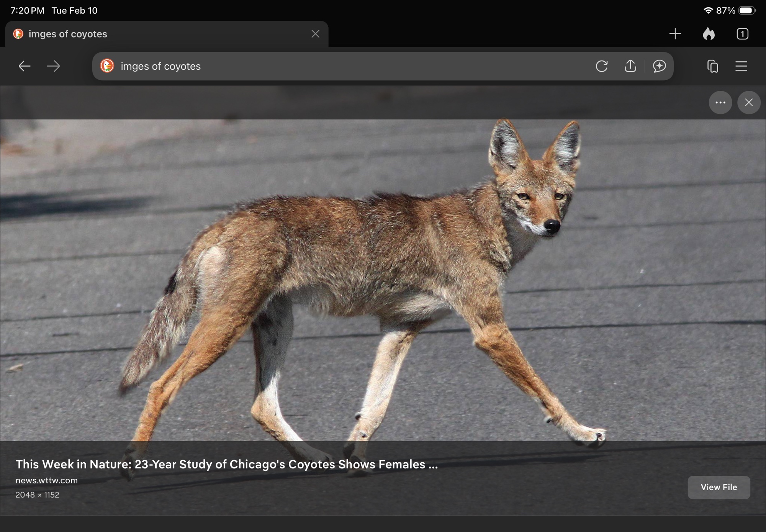Open the share sheet icon
Image resolution: width=766 pixels, height=532 pixels.
click(630, 66)
